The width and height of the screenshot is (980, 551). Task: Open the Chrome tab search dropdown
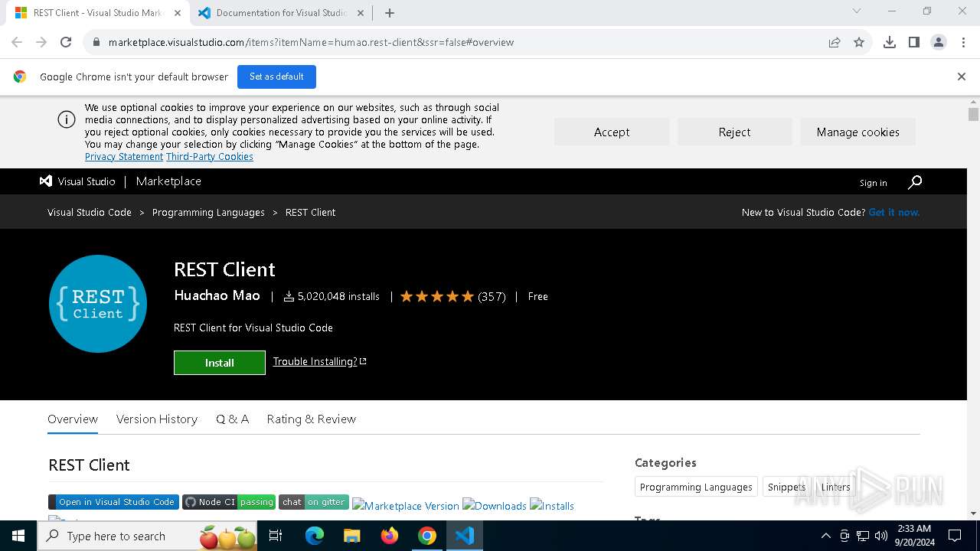click(857, 11)
